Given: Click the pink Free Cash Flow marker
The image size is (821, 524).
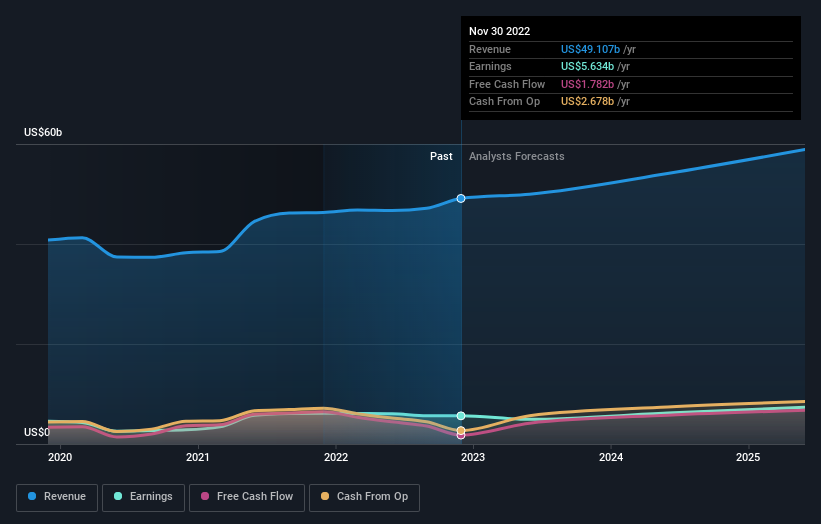Looking at the screenshot, I should [x=461, y=435].
